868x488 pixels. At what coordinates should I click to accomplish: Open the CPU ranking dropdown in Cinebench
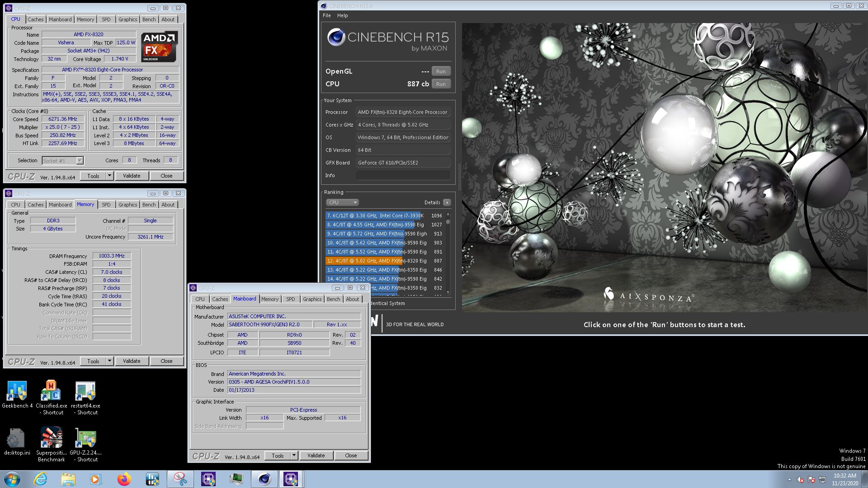pos(342,202)
